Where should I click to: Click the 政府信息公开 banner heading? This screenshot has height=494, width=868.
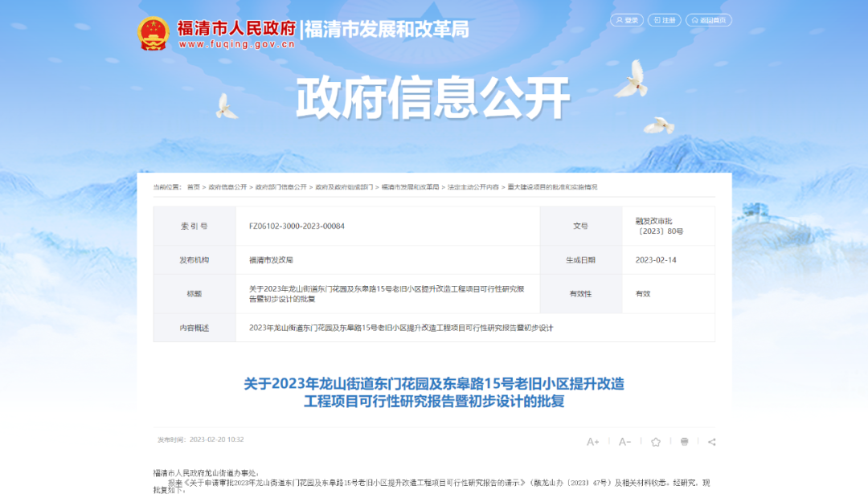pyautogui.click(x=433, y=100)
